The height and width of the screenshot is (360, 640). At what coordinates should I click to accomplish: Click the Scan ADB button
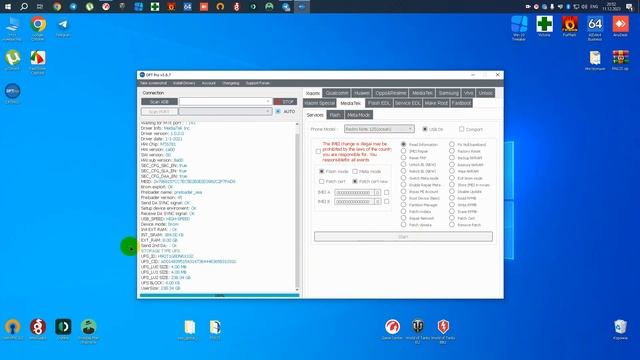point(159,101)
